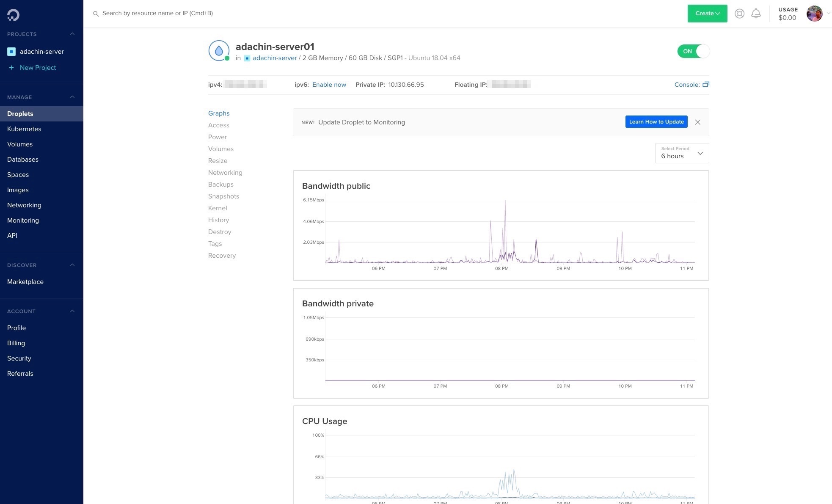Click the DigitalOcean logo icon
832x504 pixels.
(x=13, y=15)
